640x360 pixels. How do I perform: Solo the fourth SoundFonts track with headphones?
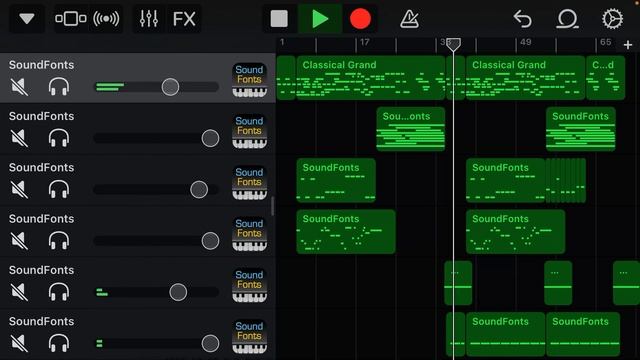click(x=59, y=241)
